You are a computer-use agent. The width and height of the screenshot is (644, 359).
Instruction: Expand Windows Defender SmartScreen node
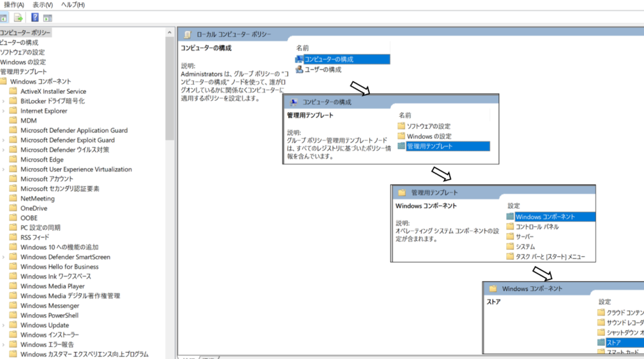pyautogui.click(x=3, y=257)
